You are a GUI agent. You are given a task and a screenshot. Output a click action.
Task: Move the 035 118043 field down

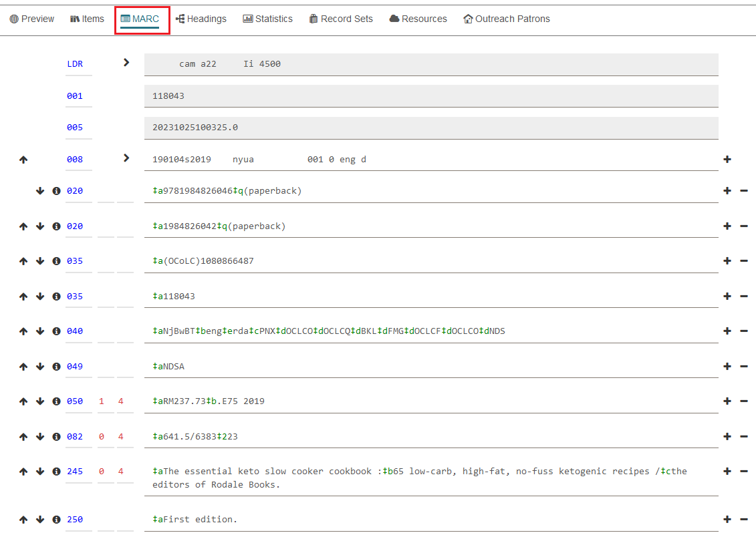(x=40, y=297)
